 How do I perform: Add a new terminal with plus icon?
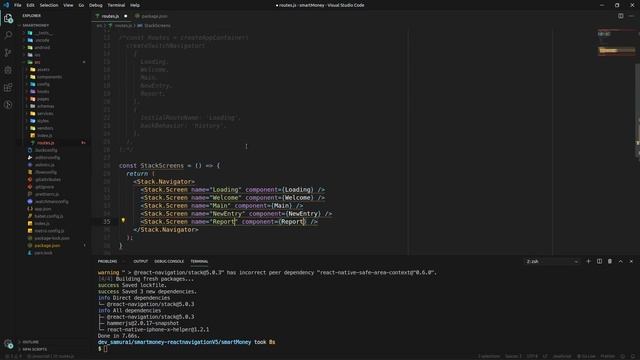(588, 261)
